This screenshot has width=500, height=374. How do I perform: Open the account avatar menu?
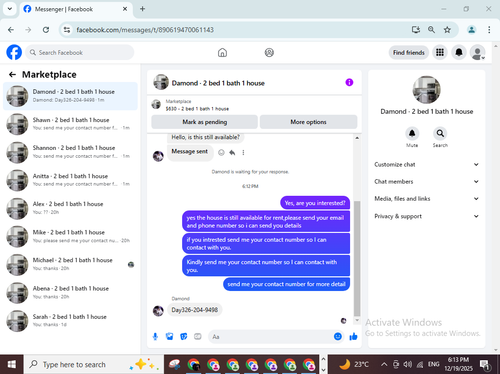(477, 53)
